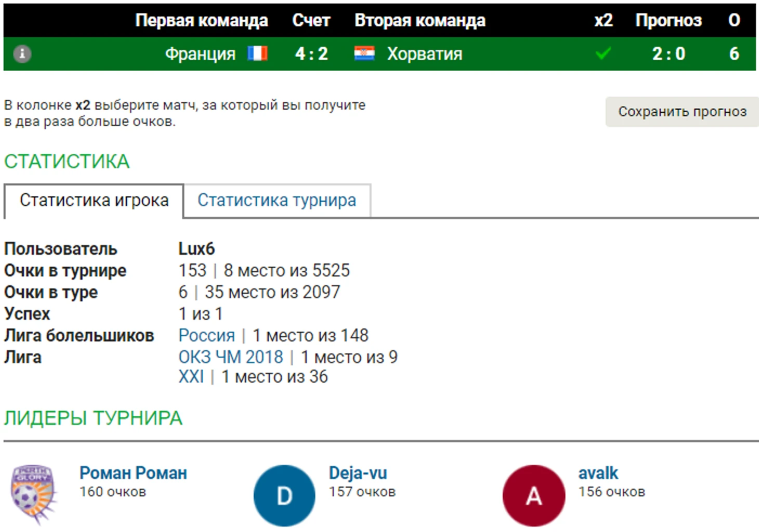Viewport: 759px width, 532px height.
Task: Click the 6 points value in match row
Action: click(x=734, y=54)
